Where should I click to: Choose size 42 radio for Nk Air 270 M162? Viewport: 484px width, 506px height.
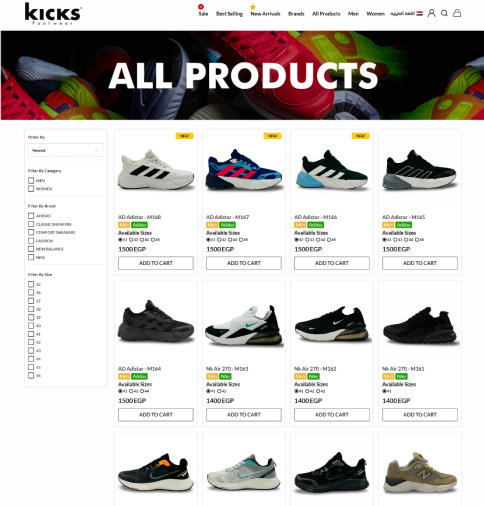tap(307, 391)
